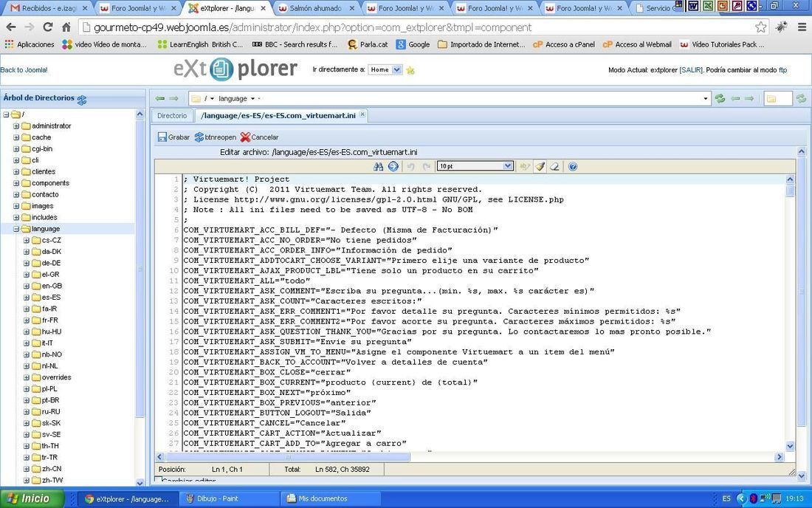The width and height of the screenshot is (812, 508).
Task: Click Chrome home button
Action: [66, 27]
